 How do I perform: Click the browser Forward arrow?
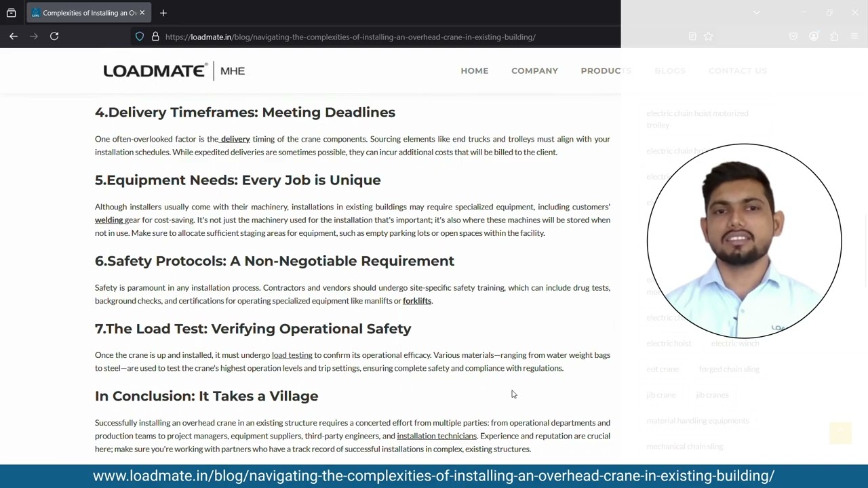point(34,37)
